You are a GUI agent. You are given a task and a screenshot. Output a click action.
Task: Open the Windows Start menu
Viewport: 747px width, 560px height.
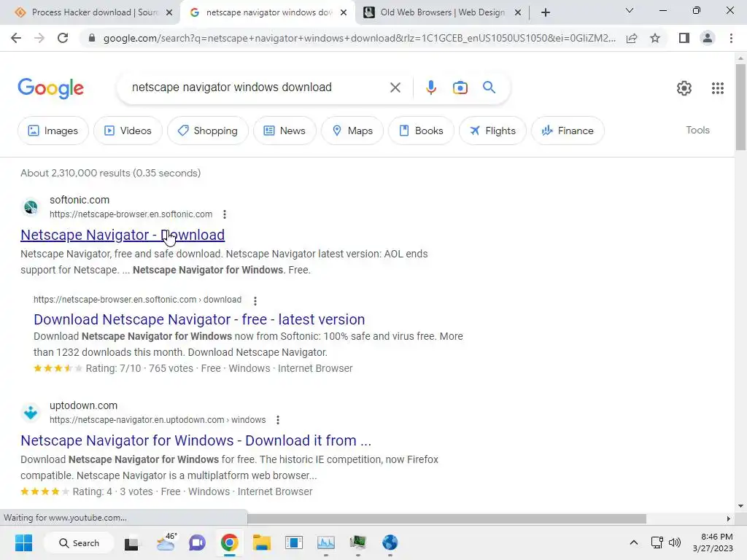[23, 542]
